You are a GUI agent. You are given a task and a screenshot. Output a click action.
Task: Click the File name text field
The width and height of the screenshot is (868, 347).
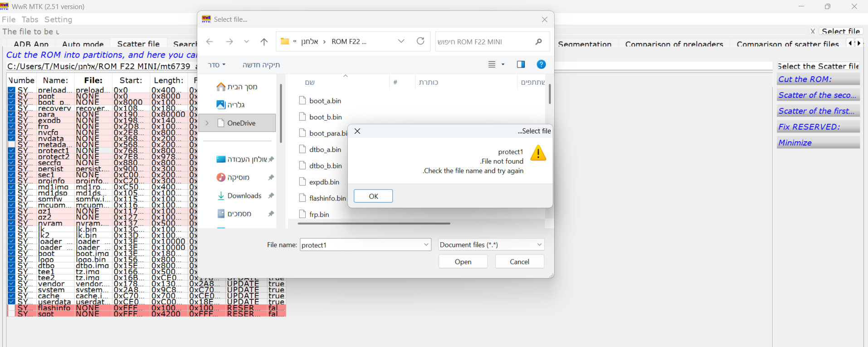pos(361,245)
